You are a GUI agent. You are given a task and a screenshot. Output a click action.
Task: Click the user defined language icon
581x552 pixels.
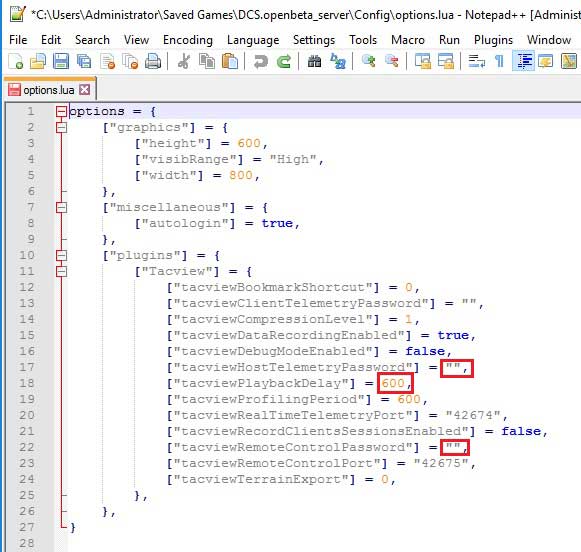(546, 61)
